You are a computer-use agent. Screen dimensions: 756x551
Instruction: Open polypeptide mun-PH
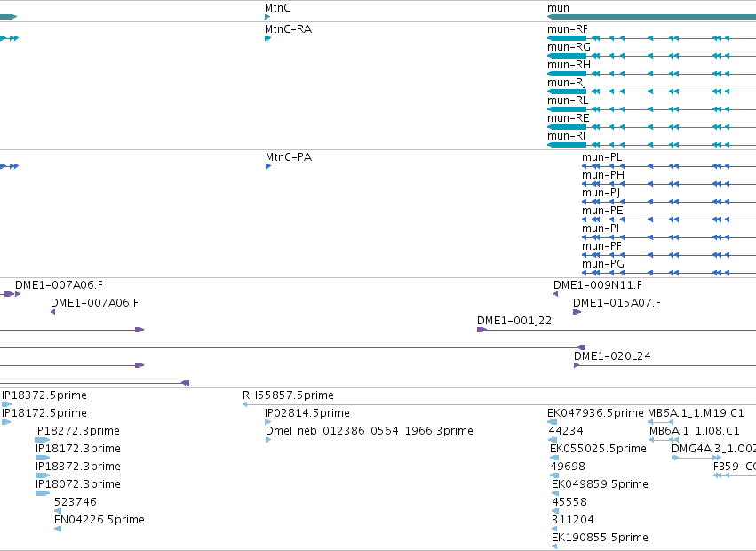[x=603, y=175]
